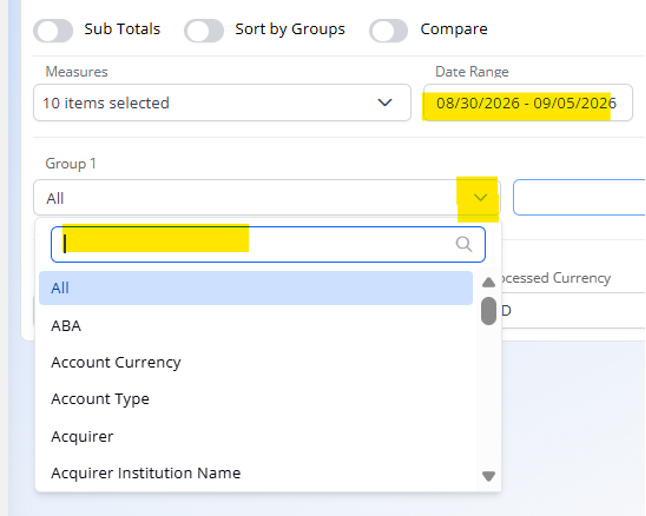
Task: Choose Acquirer Institution Name
Action: click(x=256, y=473)
